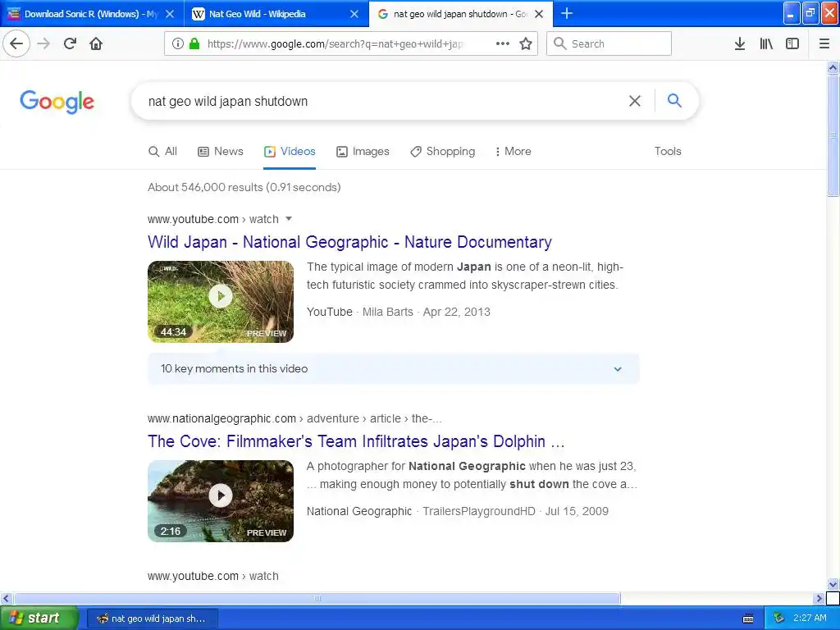Open The Cove Filmmaker's Team link
This screenshot has width=840, height=630.
[356, 441]
